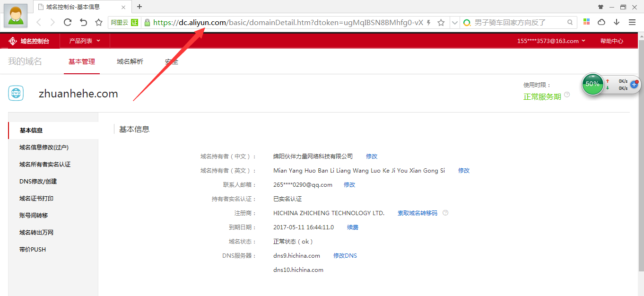Click the shirt skin icon in title bar
644x296 pixels.
(x=601, y=7)
